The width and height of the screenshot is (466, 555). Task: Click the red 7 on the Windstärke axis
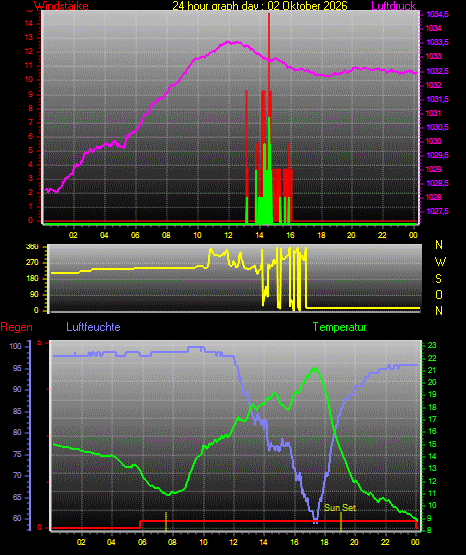[31, 122]
